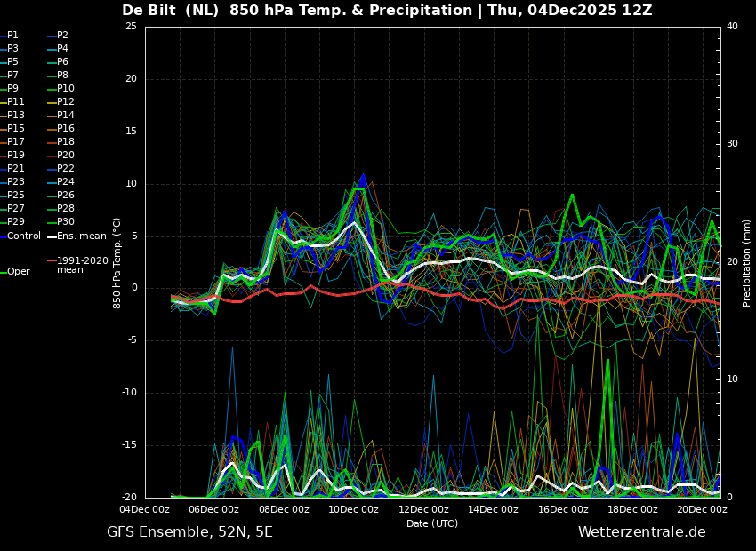Select the 08Dec 00z date tick
Image resolution: width=756 pixels, height=551 pixels.
[x=285, y=509]
